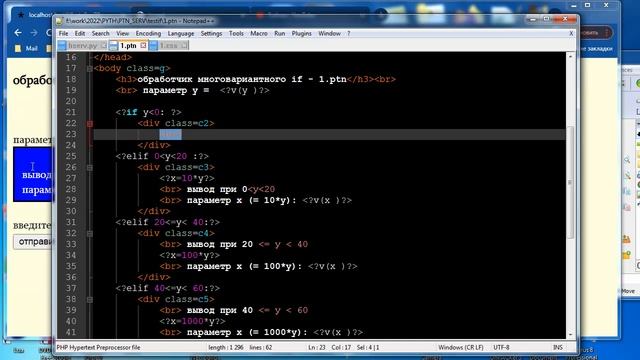640x360 pixels.
Task: Click the '<?x=10*y?>' code on line 27
Action: coord(187,178)
